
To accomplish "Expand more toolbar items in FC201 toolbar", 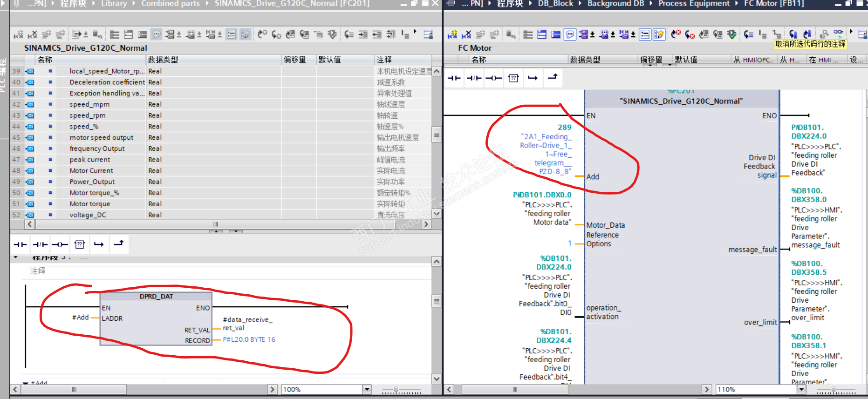I will tap(415, 32).
